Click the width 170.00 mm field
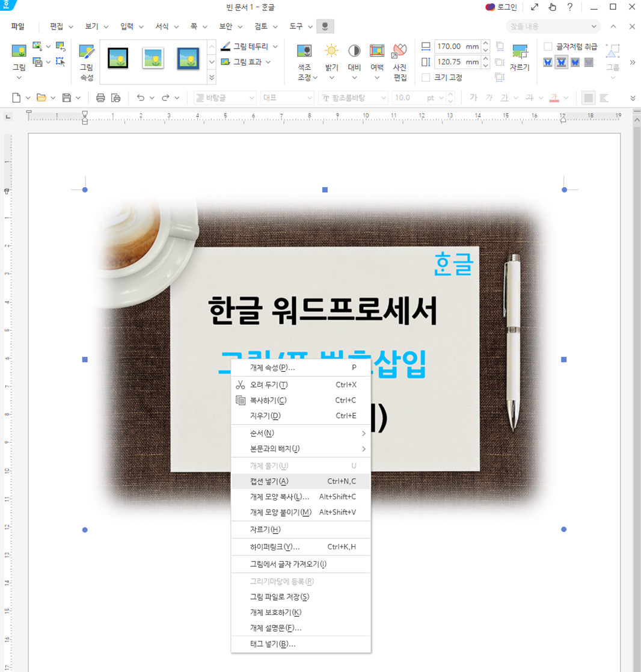Image resolution: width=641 pixels, height=672 pixels. click(458, 46)
